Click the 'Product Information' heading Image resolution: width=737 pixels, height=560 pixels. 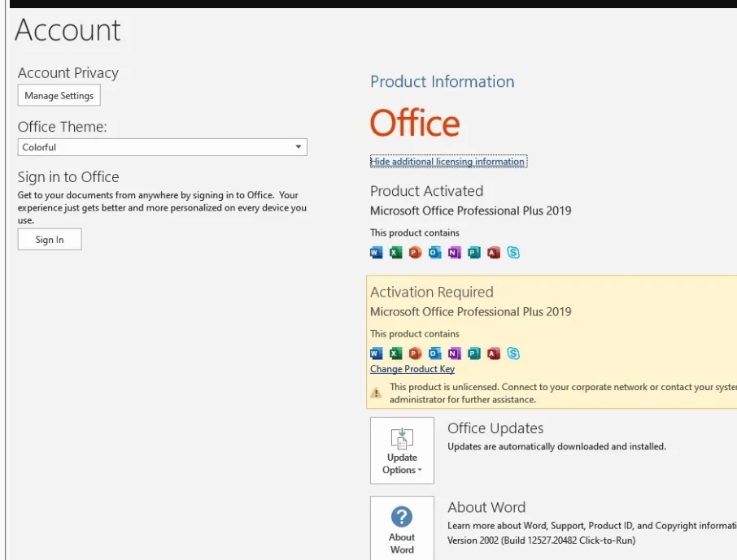pos(443,81)
